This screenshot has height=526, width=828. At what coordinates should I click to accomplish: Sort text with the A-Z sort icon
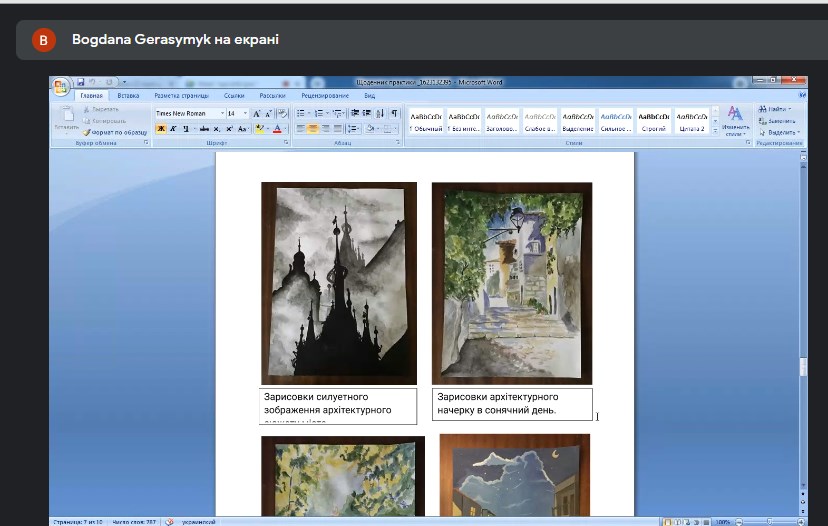pos(380,113)
